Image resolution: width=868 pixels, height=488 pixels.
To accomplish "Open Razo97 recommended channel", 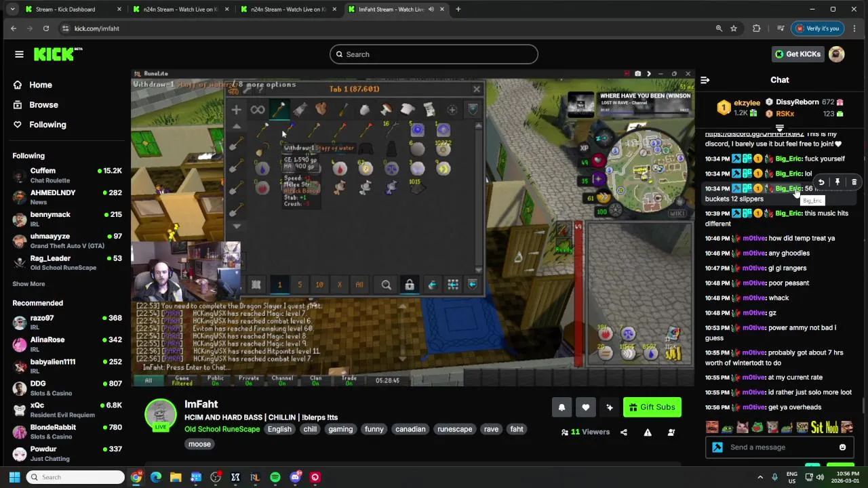I will 66,323.
